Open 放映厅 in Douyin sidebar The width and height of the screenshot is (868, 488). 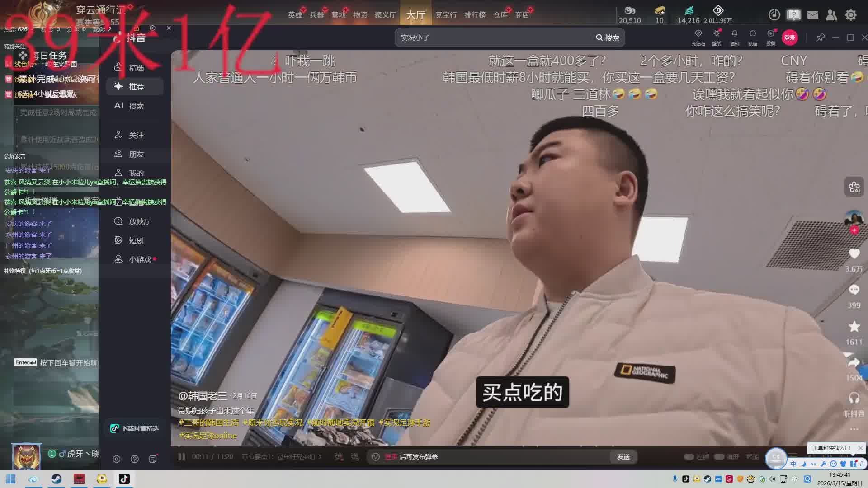pyautogui.click(x=139, y=221)
